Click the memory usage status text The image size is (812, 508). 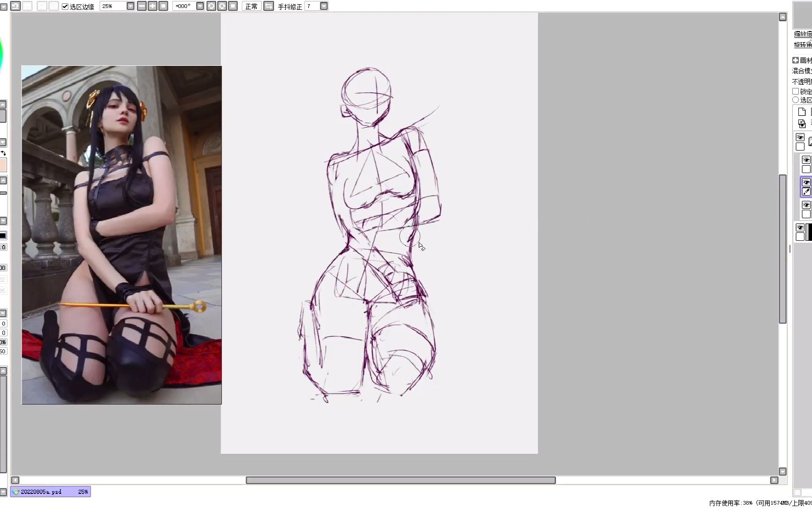pyautogui.click(x=760, y=503)
